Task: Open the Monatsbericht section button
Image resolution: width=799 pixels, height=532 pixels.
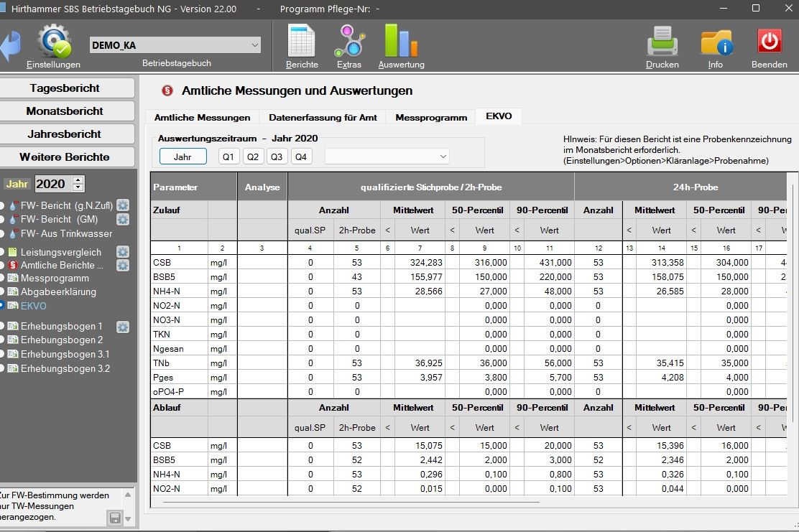Action: pos(65,111)
